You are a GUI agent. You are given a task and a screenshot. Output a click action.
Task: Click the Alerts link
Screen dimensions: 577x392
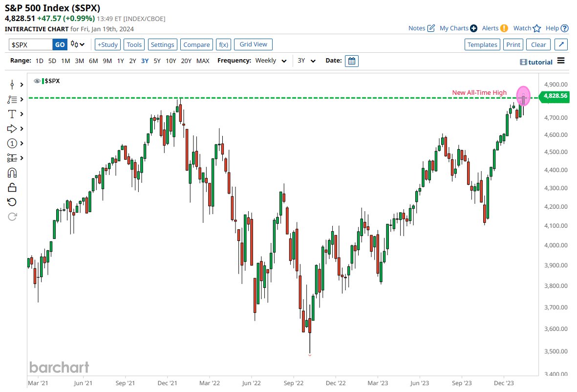point(490,28)
